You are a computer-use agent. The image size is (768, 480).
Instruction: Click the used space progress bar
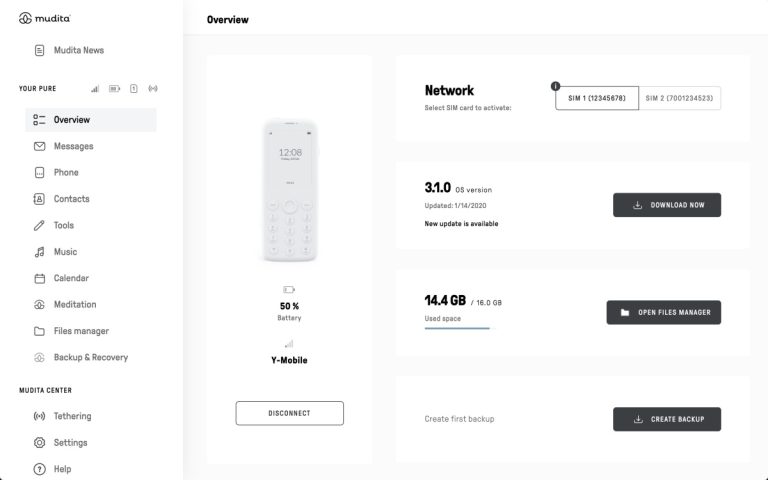[x=457, y=327]
